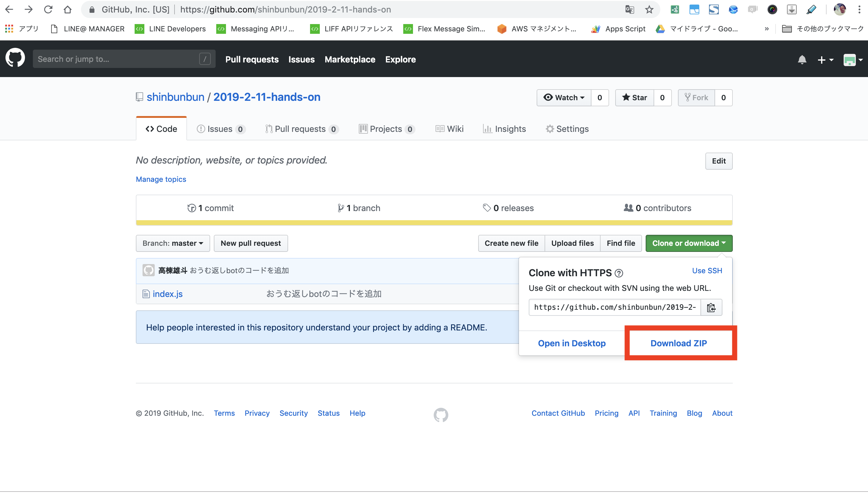
Task: Click Find file
Action: point(621,243)
